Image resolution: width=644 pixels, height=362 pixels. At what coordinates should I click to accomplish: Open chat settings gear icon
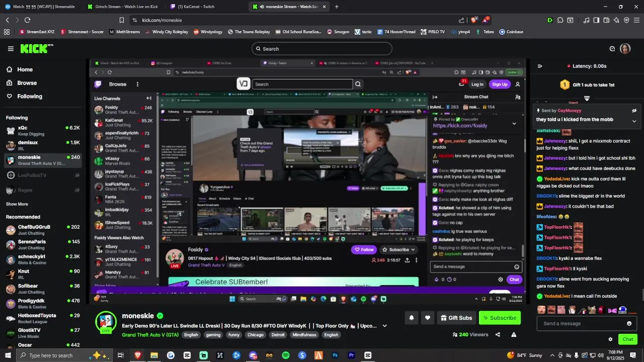click(x=610, y=339)
